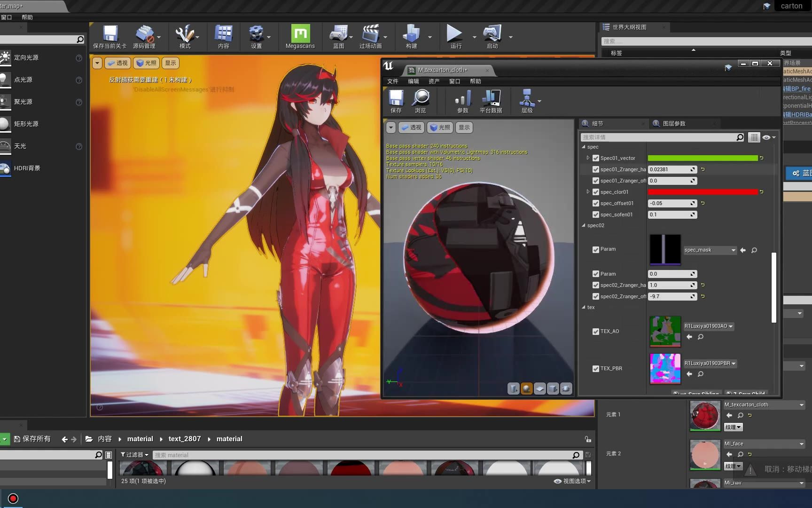
Task: Click Save All button in content browser
Action: click(x=32, y=439)
